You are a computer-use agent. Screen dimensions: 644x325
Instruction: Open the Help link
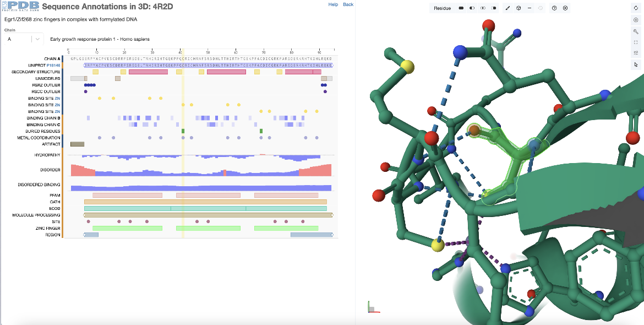(x=333, y=4)
